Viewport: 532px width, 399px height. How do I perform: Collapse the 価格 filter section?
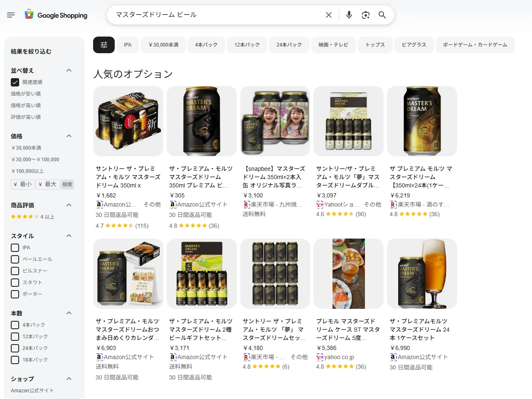pos(69,136)
